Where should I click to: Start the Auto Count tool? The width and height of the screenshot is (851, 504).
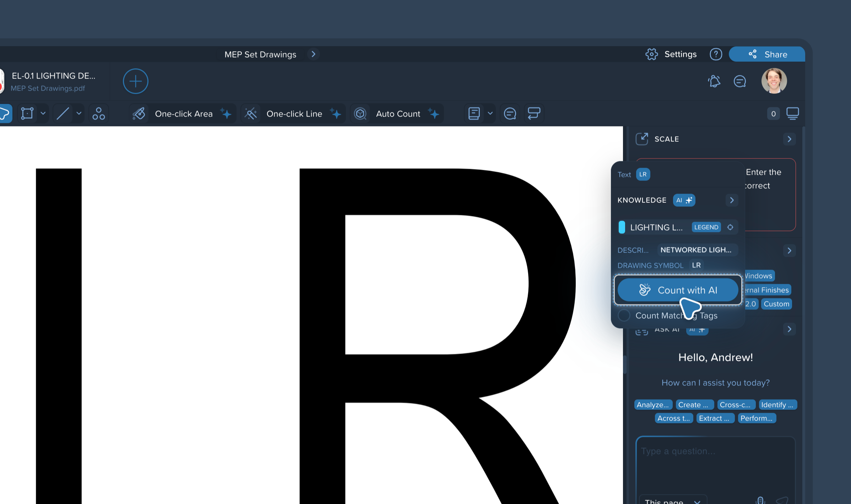click(x=397, y=114)
